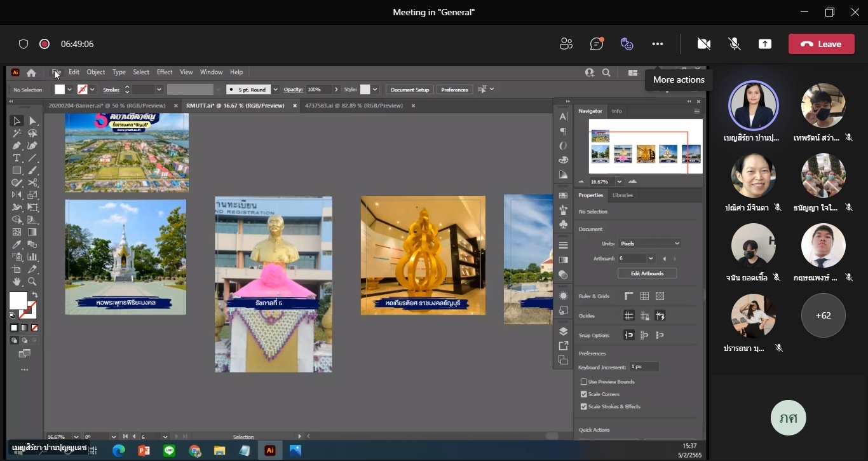Open the Object menu
This screenshot has height=461, width=868.
click(x=96, y=72)
